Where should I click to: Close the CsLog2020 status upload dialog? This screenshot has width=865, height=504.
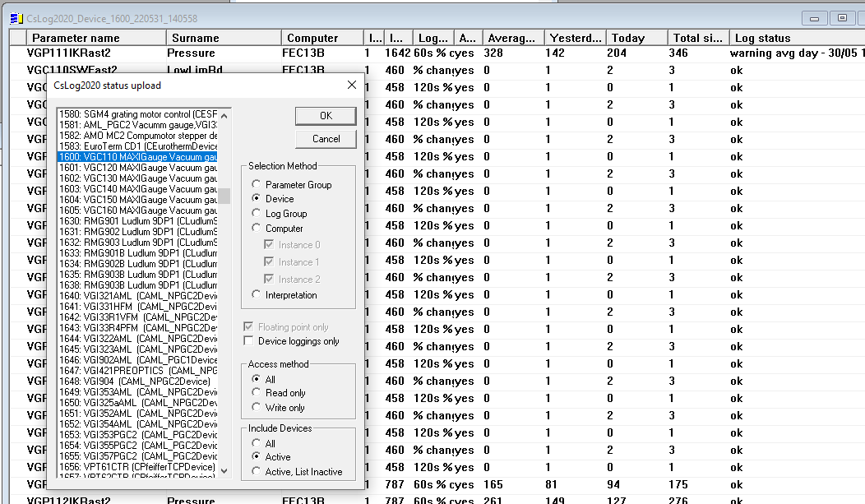click(x=351, y=85)
